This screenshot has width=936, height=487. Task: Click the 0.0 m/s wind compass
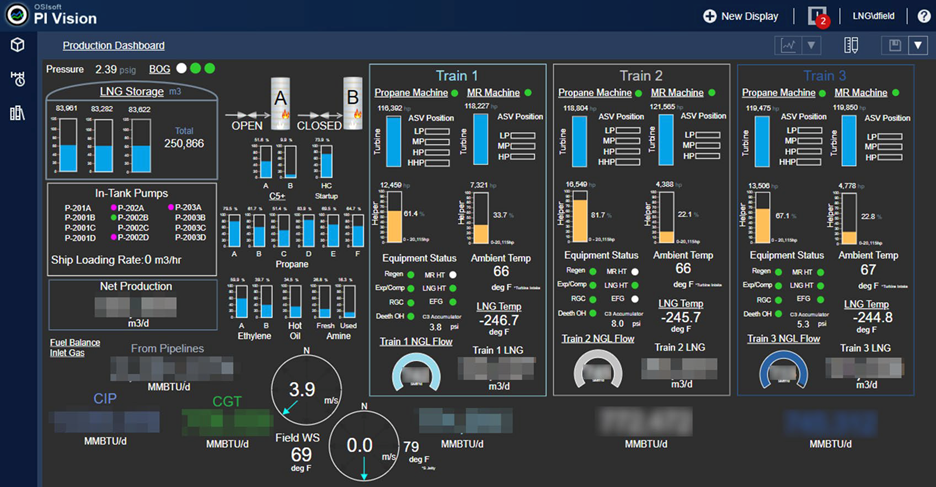pyautogui.click(x=364, y=446)
